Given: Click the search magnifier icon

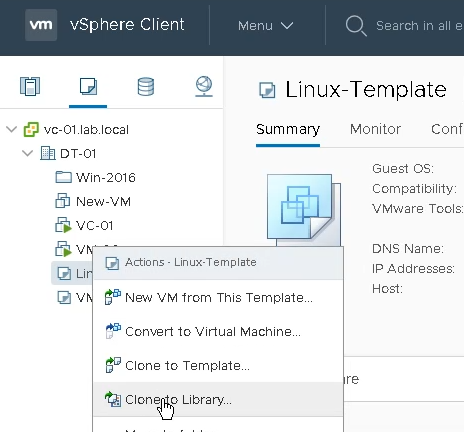Looking at the screenshot, I should pos(356,26).
